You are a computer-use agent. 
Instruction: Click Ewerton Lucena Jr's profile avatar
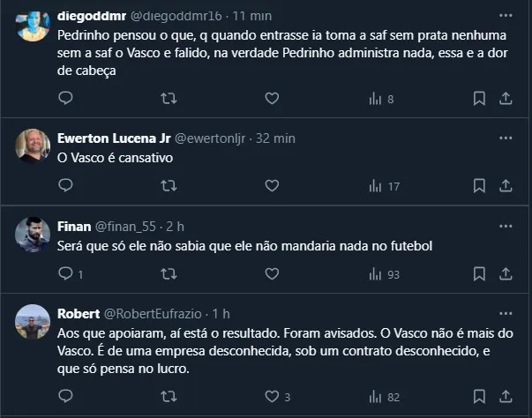33,145
